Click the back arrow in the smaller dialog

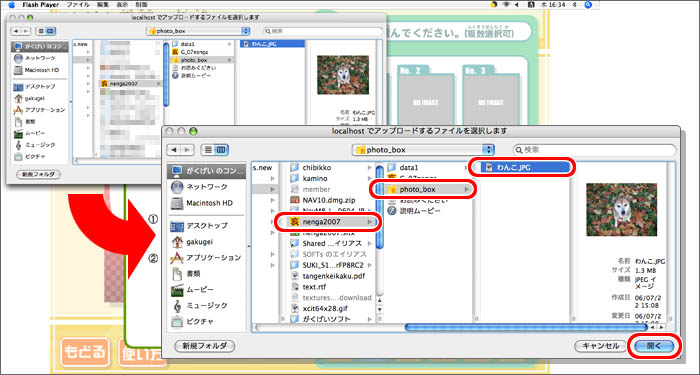click(x=17, y=31)
